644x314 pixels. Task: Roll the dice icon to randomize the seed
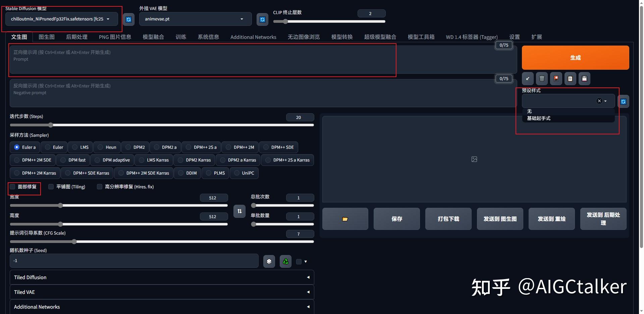269,261
